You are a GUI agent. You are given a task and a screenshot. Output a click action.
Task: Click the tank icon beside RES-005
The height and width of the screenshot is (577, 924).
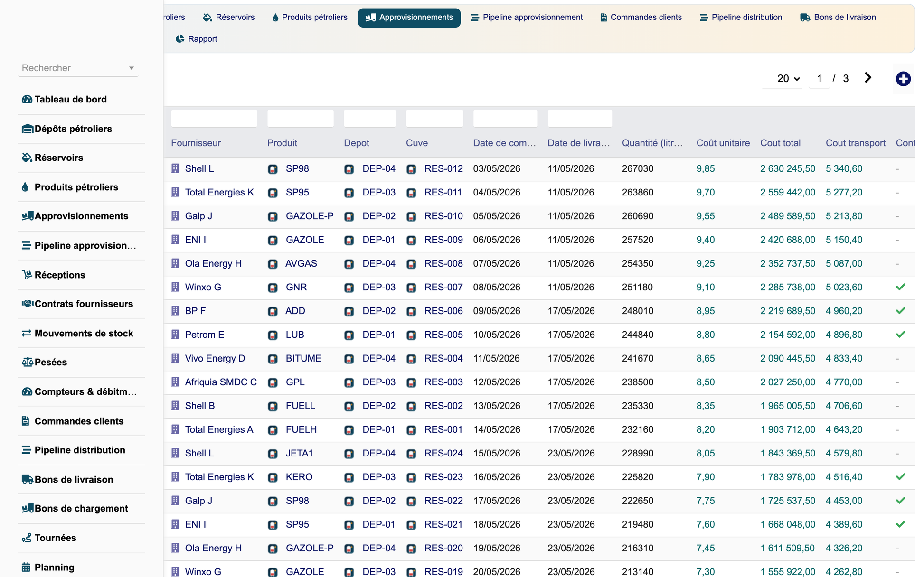(x=411, y=335)
